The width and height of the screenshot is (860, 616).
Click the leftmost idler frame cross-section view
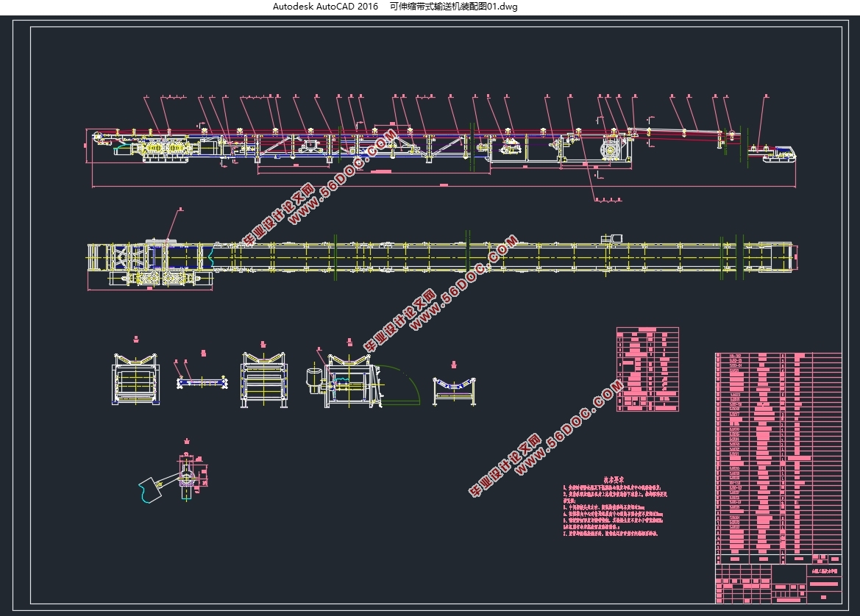coord(136,380)
